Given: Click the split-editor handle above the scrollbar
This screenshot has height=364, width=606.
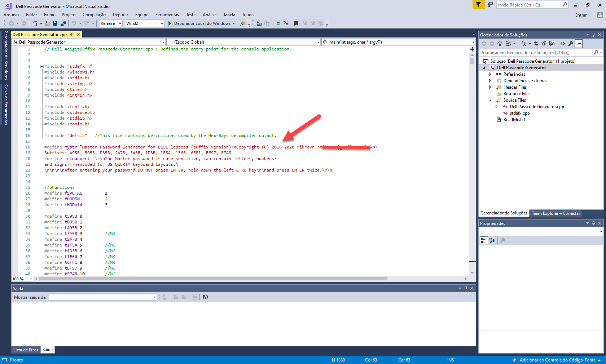Looking at the screenshot, I should 472,49.
